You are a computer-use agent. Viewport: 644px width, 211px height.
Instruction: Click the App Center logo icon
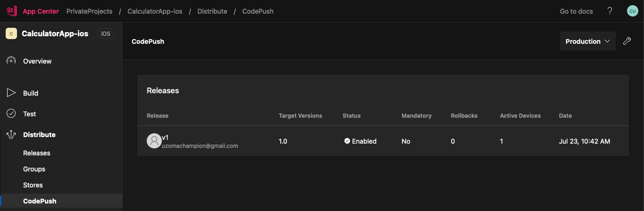point(11,11)
